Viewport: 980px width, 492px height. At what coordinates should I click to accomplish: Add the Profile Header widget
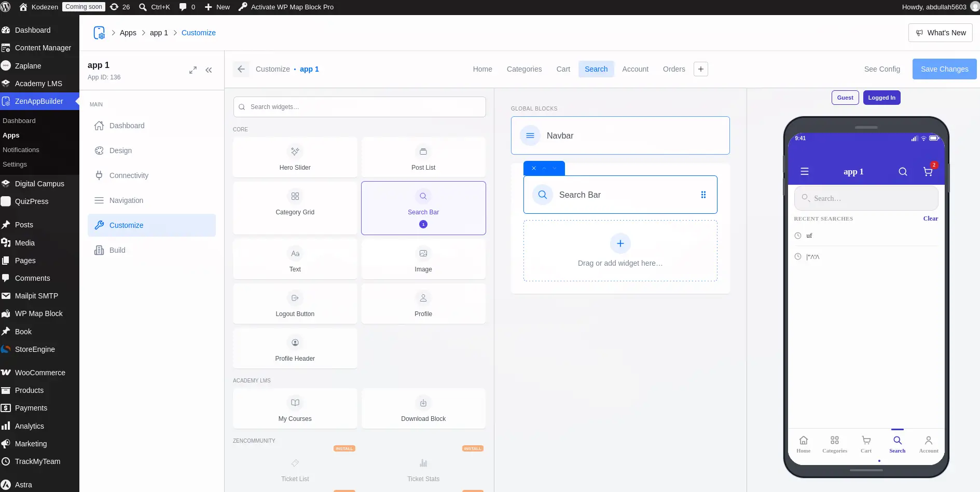[x=295, y=348]
